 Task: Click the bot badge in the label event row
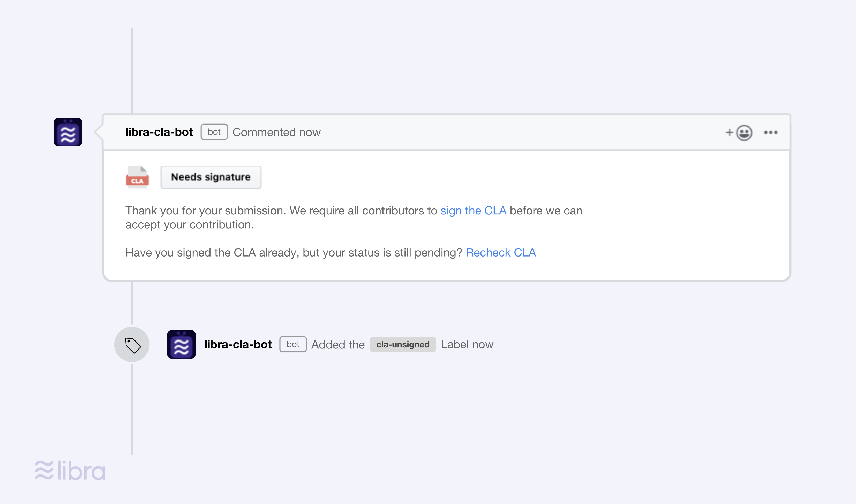[x=293, y=344]
